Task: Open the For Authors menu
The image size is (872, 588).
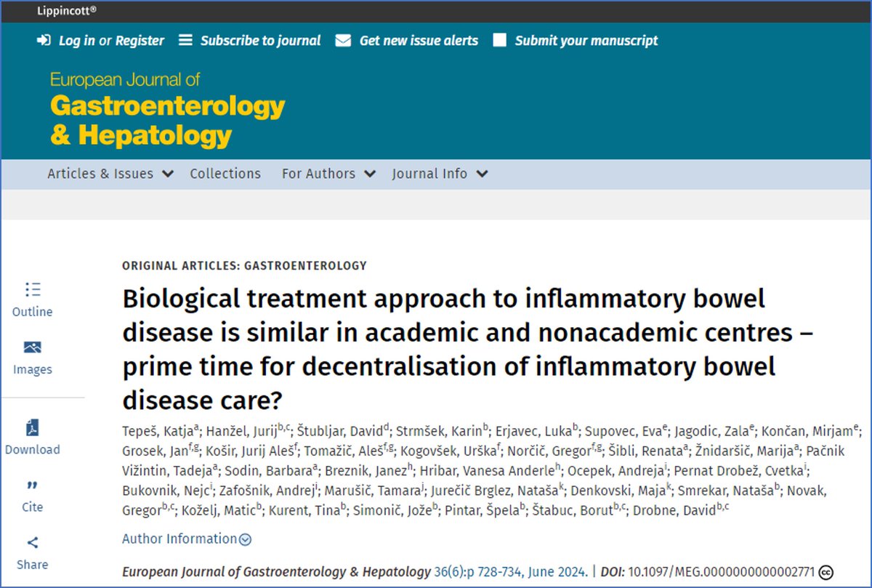Action: (328, 174)
